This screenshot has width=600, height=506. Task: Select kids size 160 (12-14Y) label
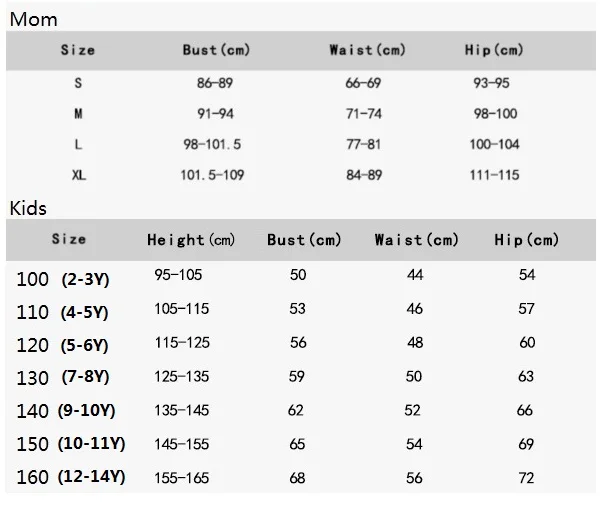70,477
